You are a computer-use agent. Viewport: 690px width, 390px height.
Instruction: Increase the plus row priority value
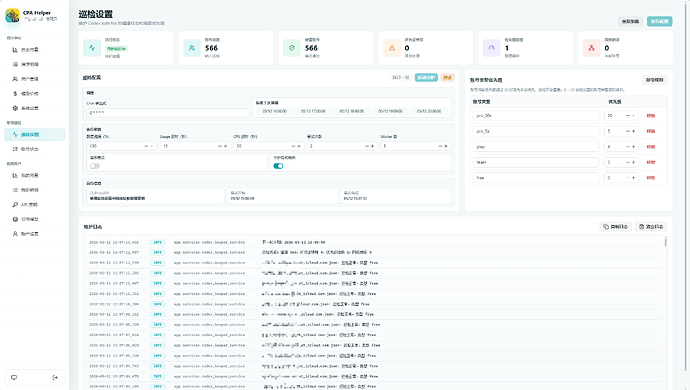(x=634, y=147)
